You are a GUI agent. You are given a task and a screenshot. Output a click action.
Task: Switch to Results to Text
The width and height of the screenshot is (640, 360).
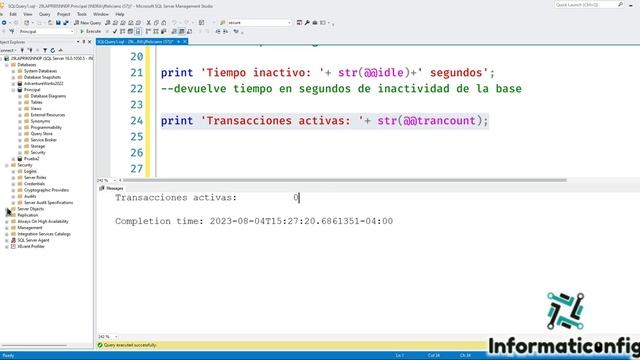point(174,31)
